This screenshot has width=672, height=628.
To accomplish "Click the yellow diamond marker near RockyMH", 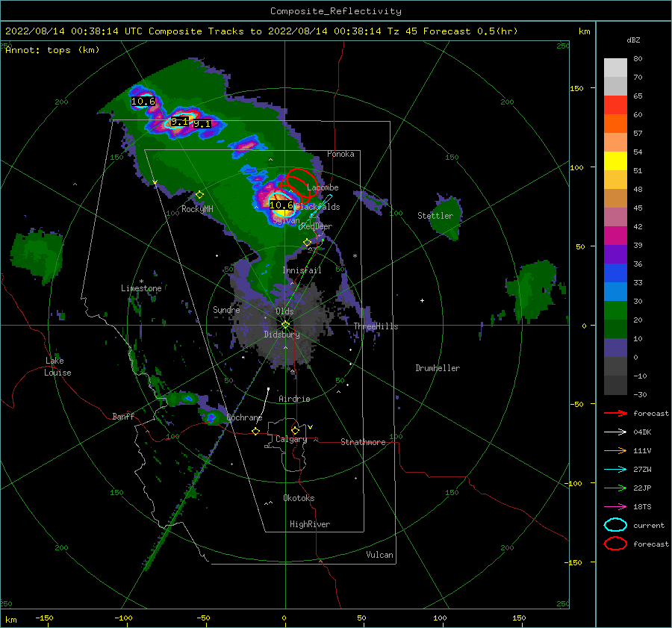I will (x=199, y=195).
